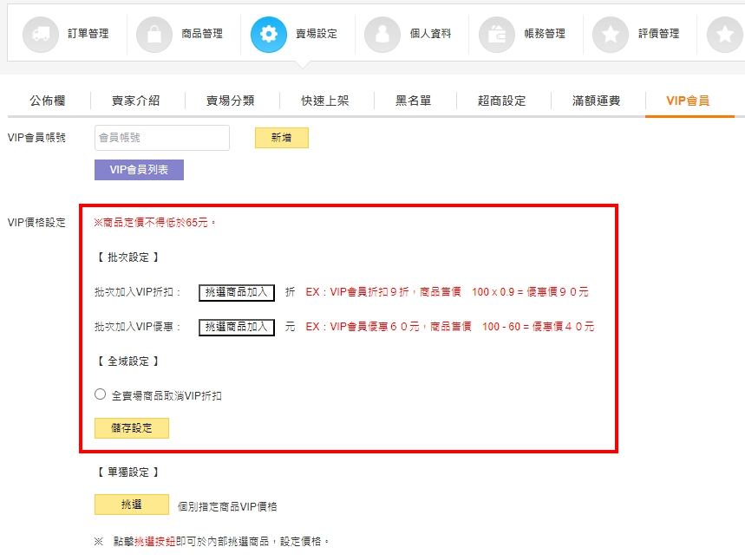Viewport: 745px width, 560px height.
Task: Click 挑選商品加入 for 批次加入VIP折扣
Action: pyautogui.click(x=237, y=293)
